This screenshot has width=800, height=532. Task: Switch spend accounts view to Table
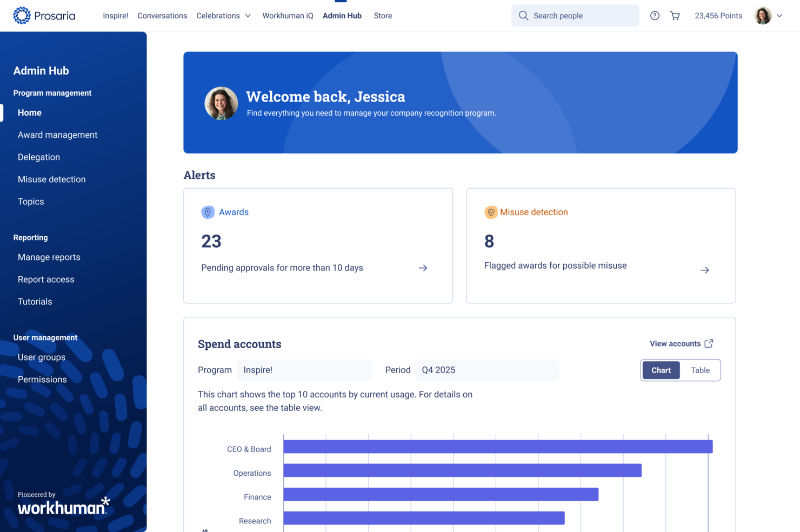(700, 370)
